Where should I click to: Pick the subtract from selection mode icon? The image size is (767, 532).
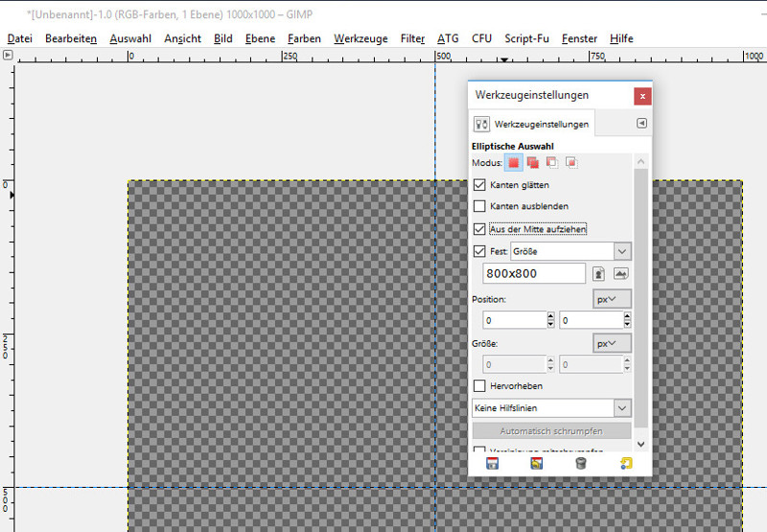click(551, 163)
